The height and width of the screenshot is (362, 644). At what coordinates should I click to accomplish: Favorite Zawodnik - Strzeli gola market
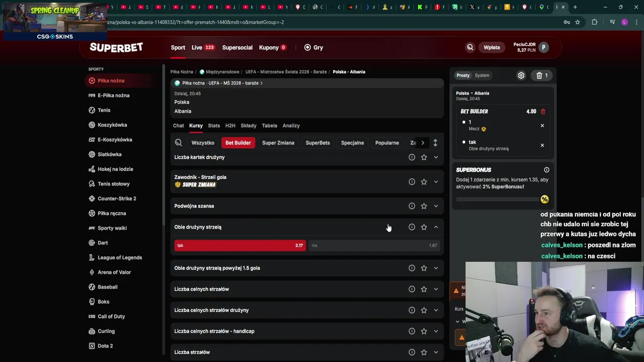pyautogui.click(x=424, y=182)
